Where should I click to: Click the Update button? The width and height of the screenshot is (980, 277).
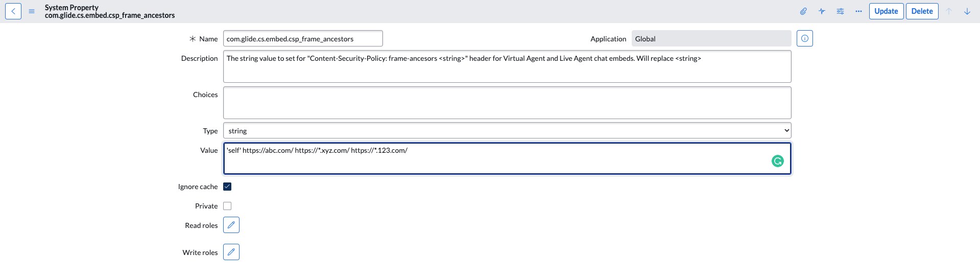click(886, 11)
